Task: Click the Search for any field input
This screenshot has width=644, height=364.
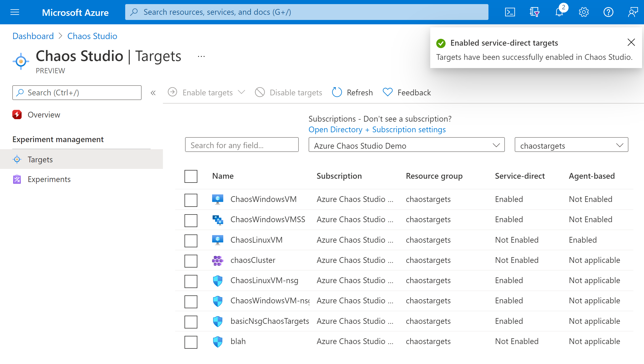Action: [242, 145]
